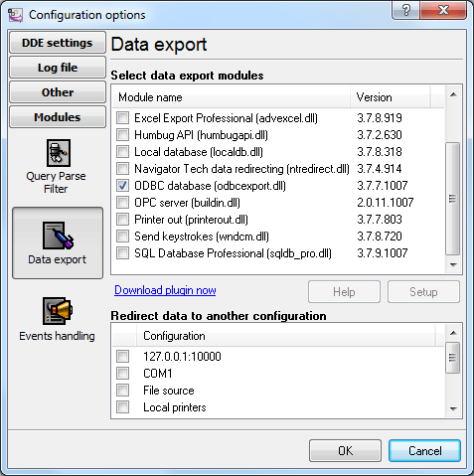This screenshot has width=474, height=476.
Task: Uncheck the ODBC database module checkbox
Action: 122,186
